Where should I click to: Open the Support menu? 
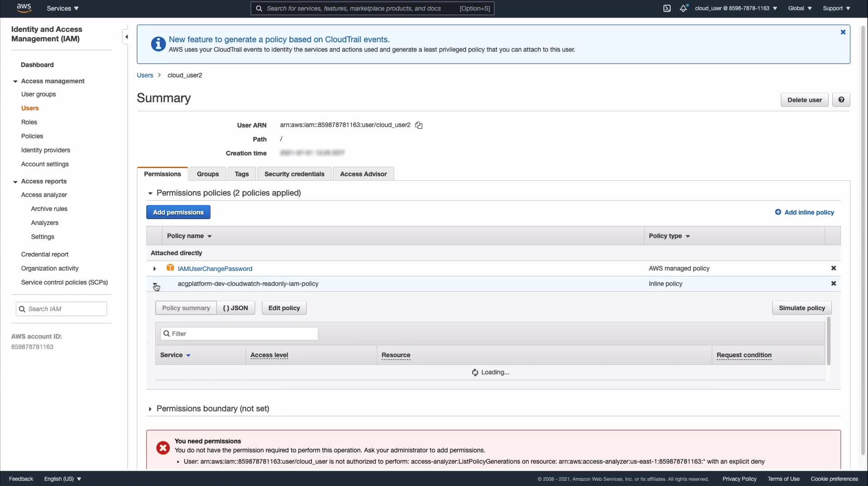tap(836, 8)
